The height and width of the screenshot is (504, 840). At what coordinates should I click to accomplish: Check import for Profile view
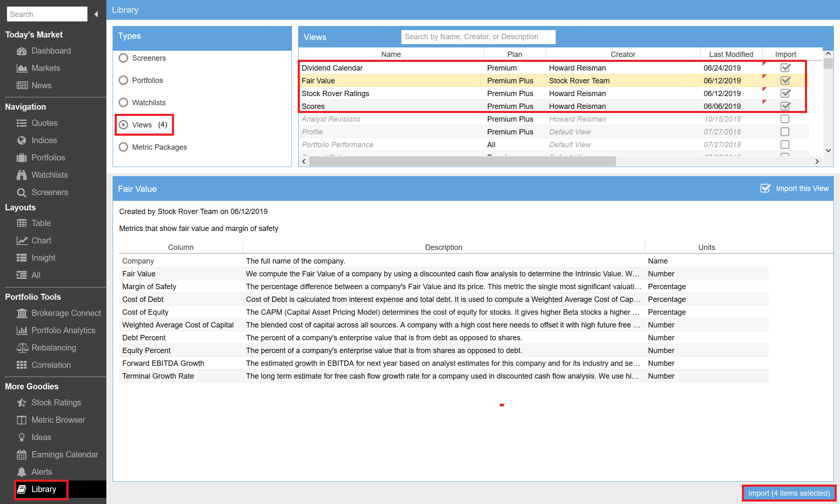(x=785, y=132)
